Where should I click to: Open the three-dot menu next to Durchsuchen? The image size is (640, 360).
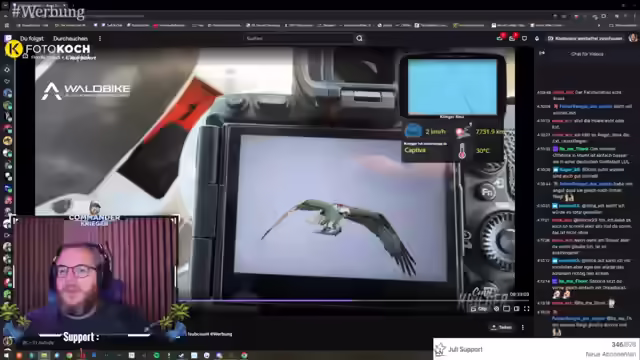pyautogui.click(x=100, y=38)
